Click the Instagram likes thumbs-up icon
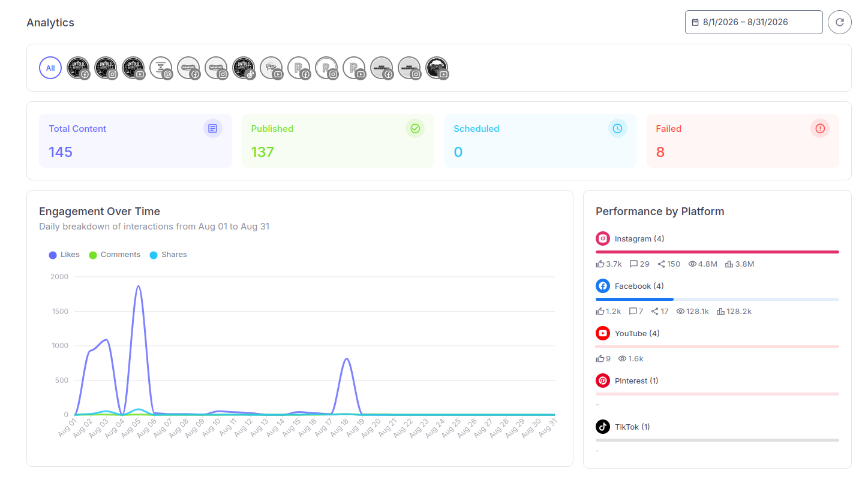This screenshot has width=868, height=477. tap(600, 264)
